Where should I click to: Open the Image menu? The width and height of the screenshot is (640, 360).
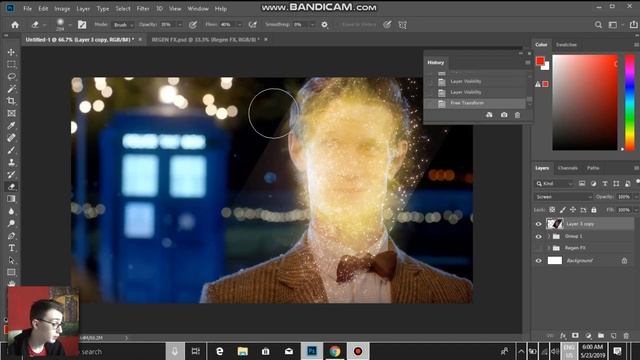point(62,9)
